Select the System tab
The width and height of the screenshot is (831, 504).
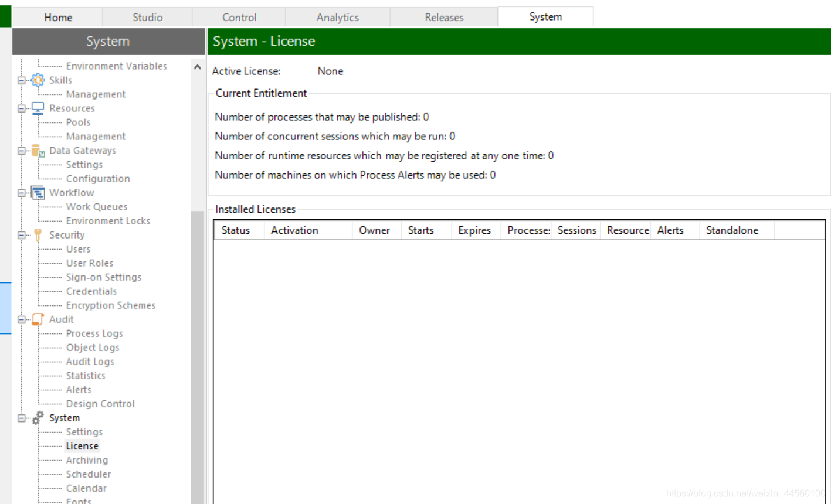pos(545,16)
